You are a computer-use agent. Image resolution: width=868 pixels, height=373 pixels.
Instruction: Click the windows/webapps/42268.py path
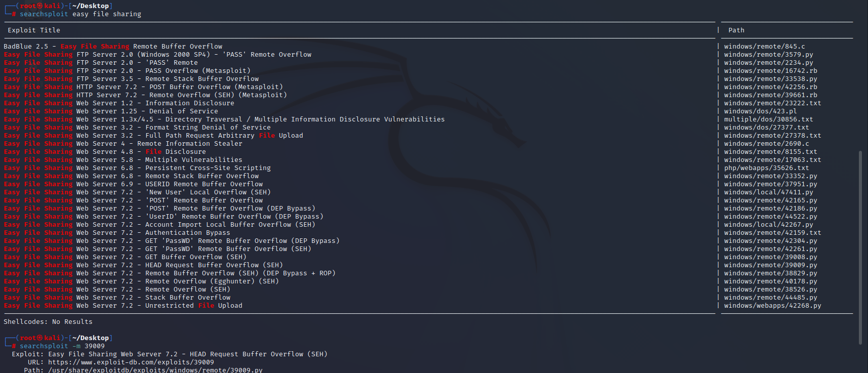click(x=772, y=306)
